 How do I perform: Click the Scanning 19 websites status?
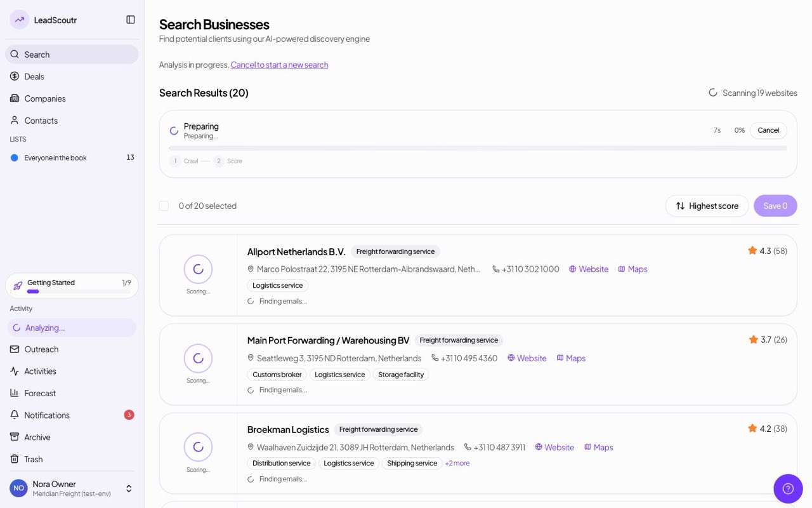pyautogui.click(x=753, y=93)
